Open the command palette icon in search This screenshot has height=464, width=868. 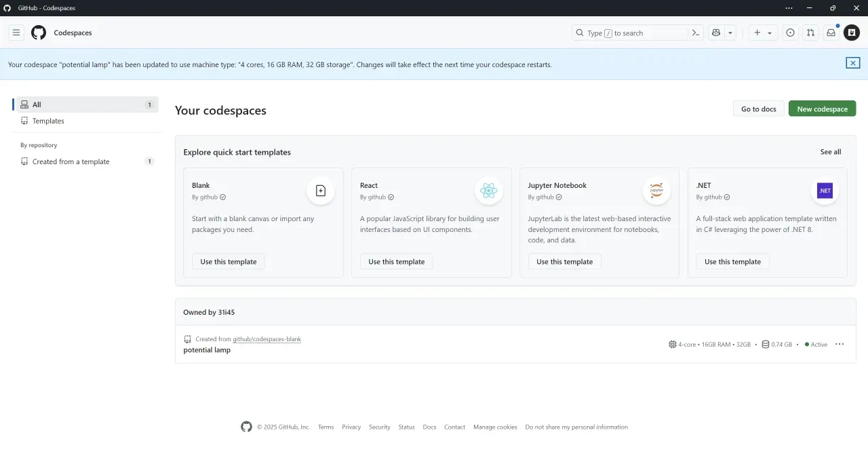click(x=696, y=33)
